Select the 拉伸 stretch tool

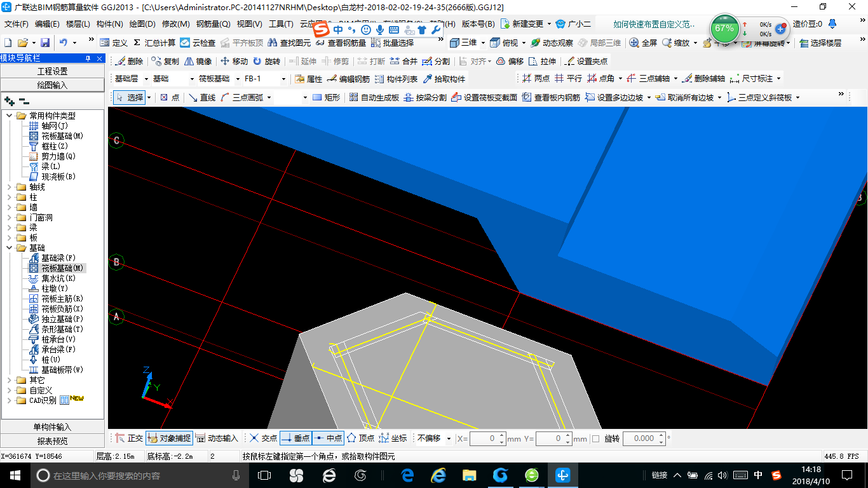pyautogui.click(x=542, y=62)
